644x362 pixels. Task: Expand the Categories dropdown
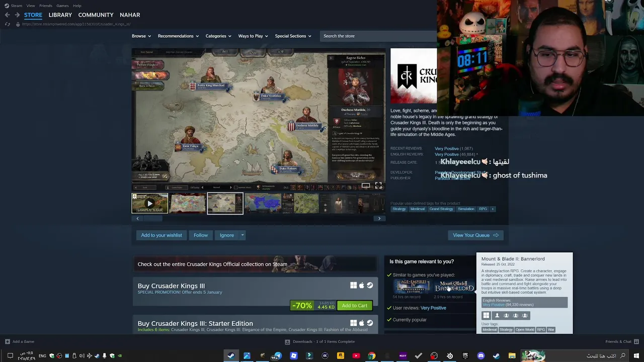click(x=218, y=36)
